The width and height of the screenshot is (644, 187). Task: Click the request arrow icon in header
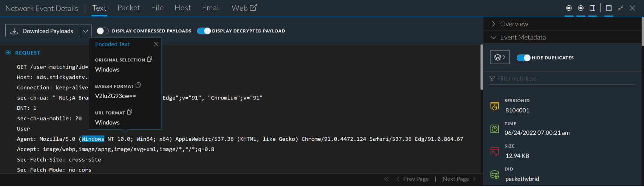569,8
